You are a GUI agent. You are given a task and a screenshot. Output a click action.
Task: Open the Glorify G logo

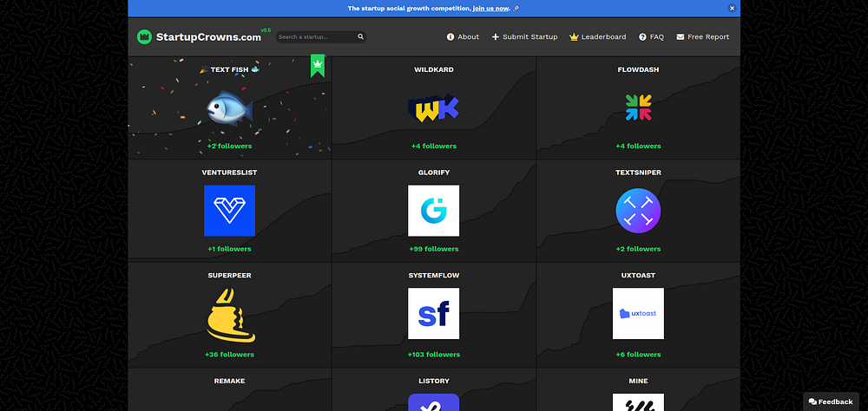click(433, 211)
